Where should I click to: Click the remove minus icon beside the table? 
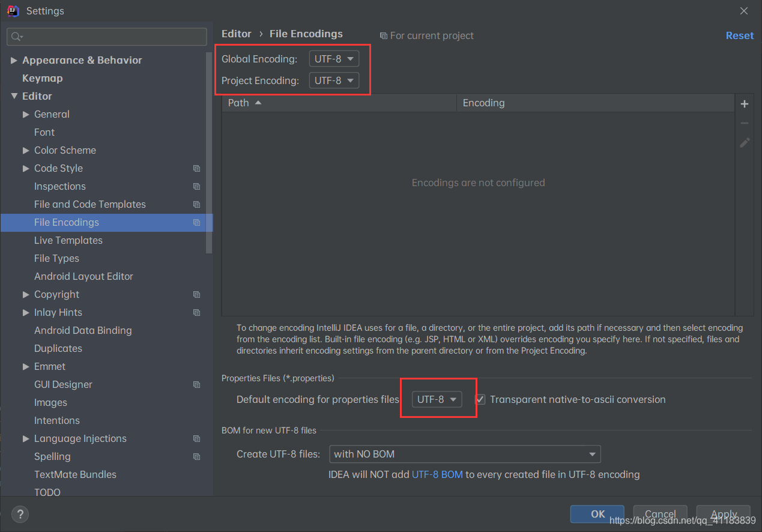[745, 123]
